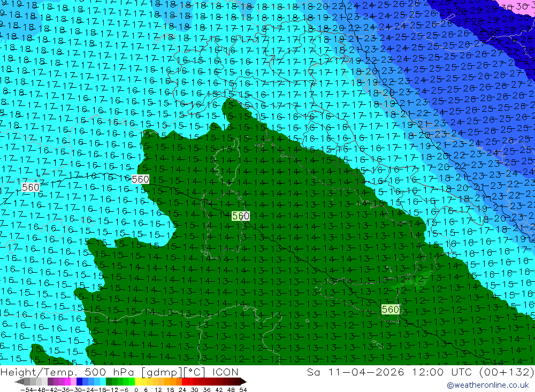Click the -54 value on legend scale
Viewport: 535px width, 392px height.
pyautogui.click(x=27, y=390)
